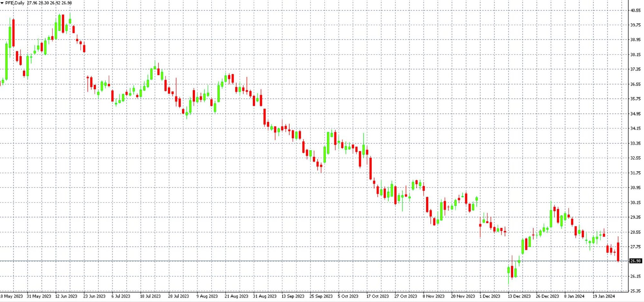Click the current price label 26.98
The image size is (644, 302).
click(x=636, y=261)
